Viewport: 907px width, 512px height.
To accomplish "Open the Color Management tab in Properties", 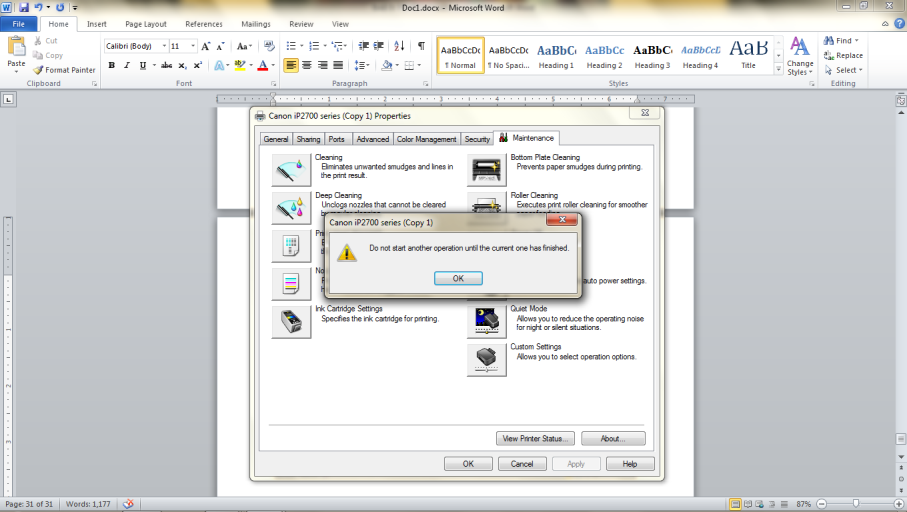I will click(x=426, y=139).
